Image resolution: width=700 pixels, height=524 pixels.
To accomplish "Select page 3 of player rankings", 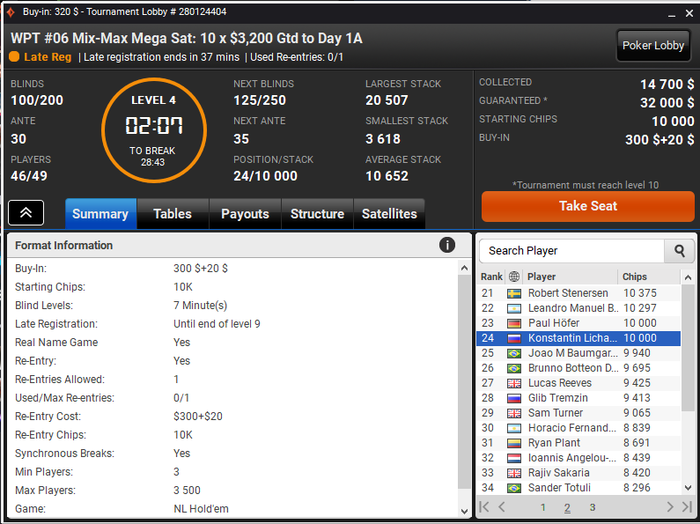I will point(592,507).
